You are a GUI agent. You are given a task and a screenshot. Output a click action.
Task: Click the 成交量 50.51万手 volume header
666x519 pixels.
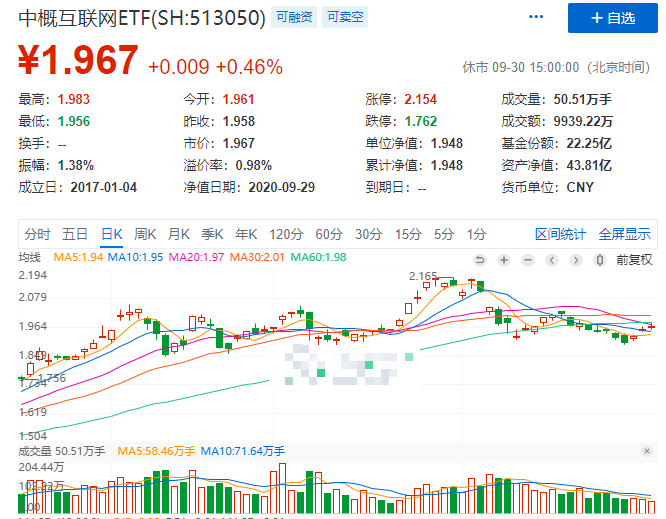pyautogui.click(x=62, y=451)
